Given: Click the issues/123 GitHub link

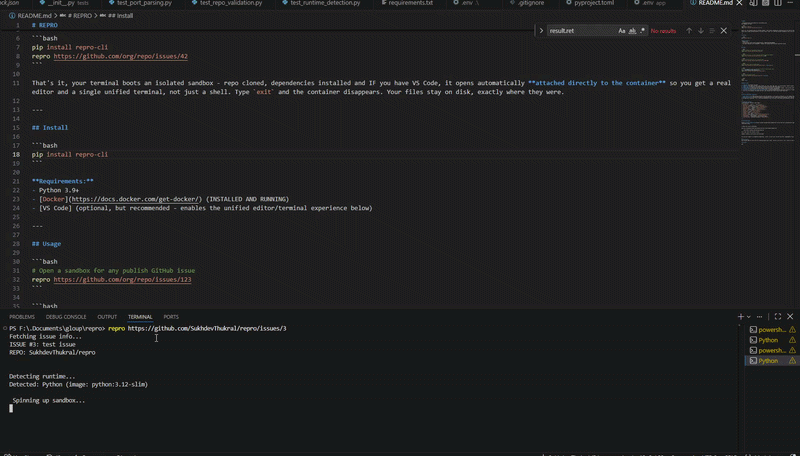Looking at the screenshot, I should pos(122,280).
